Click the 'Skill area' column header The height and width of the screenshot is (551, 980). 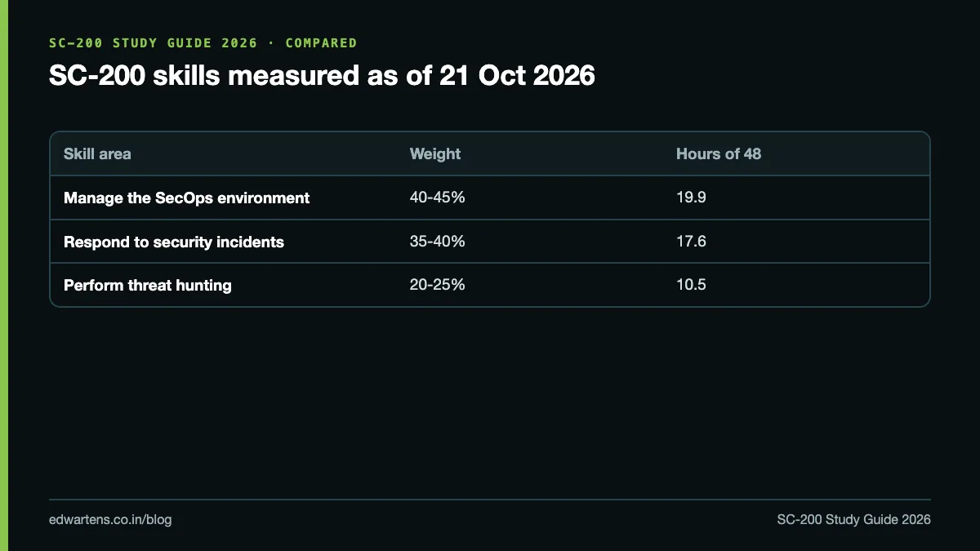[97, 153]
